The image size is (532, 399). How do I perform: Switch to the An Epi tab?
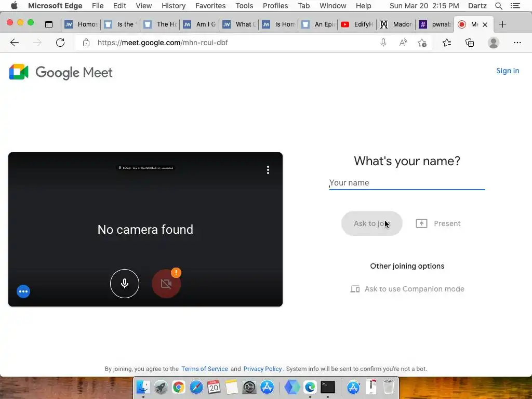[x=318, y=24]
